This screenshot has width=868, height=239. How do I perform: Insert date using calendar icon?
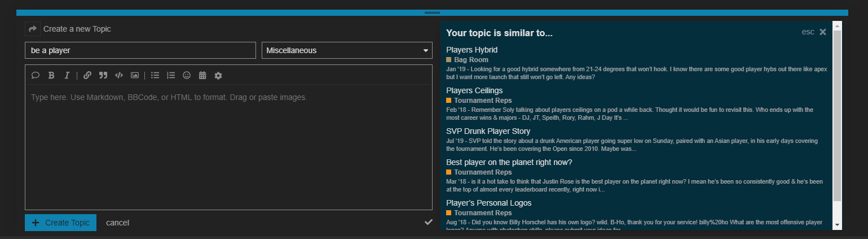click(x=202, y=75)
